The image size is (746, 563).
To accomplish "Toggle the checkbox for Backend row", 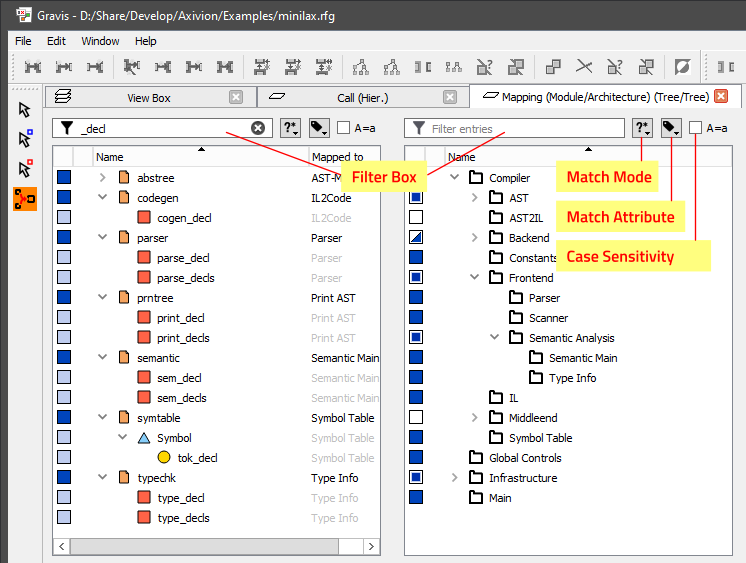I will (416, 237).
